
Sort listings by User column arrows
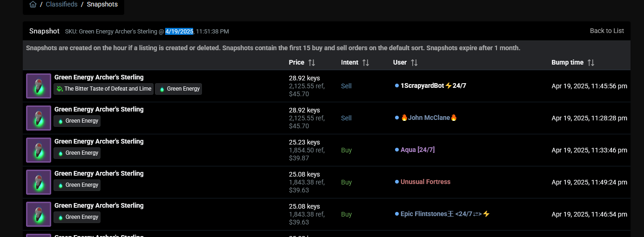pyautogui.click(x=414, y=62)
